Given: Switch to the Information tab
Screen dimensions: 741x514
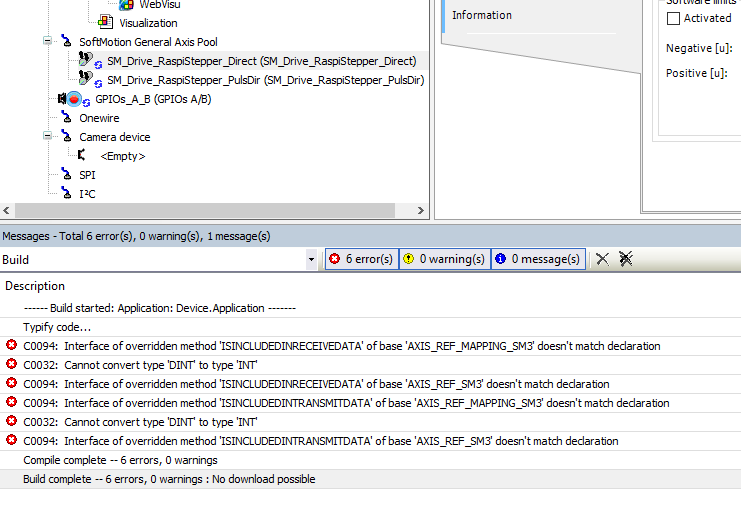Looking at the screenshot, I should 481,15.
